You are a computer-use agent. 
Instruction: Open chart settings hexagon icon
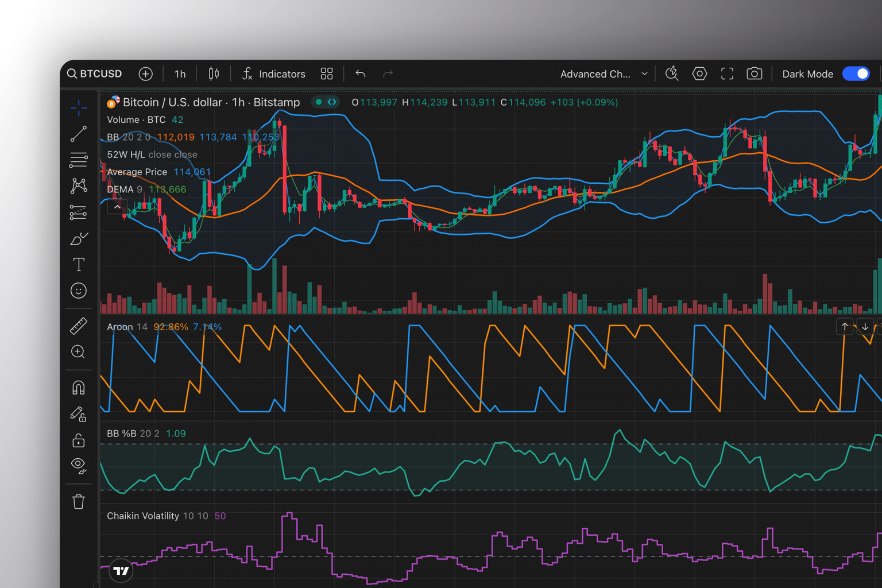click(699, 73)
